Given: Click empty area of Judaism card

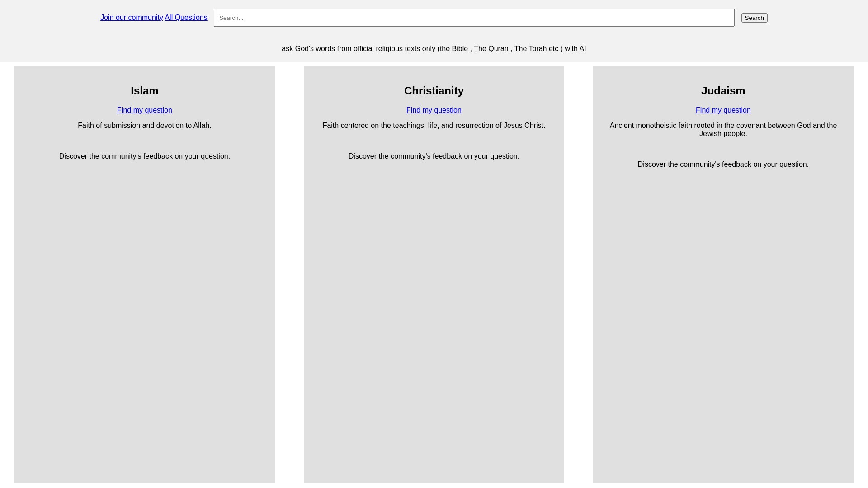Looking at the screenshot, I should pyautogui.click(x=723, y=316).
